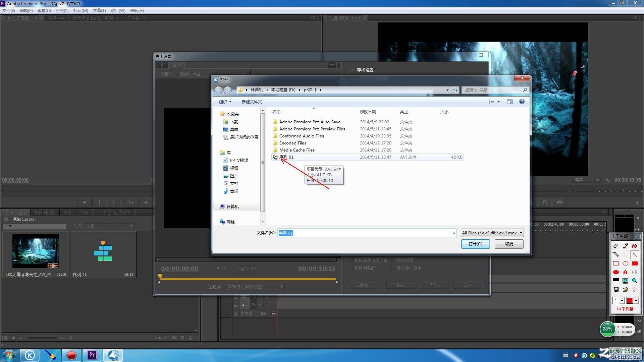Screen dimensions: 644x362
Task: Expand the 文件名 history dropdown arrow
Action: coord(453,233)
